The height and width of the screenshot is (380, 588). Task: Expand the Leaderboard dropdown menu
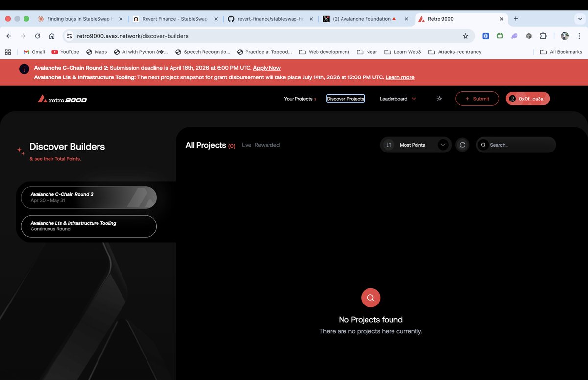(x=398, y=99)
